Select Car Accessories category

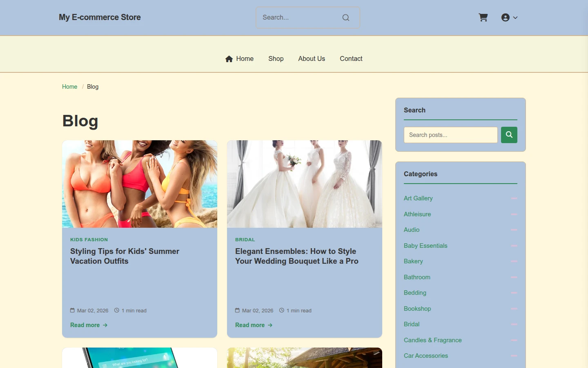click(426, 356)
